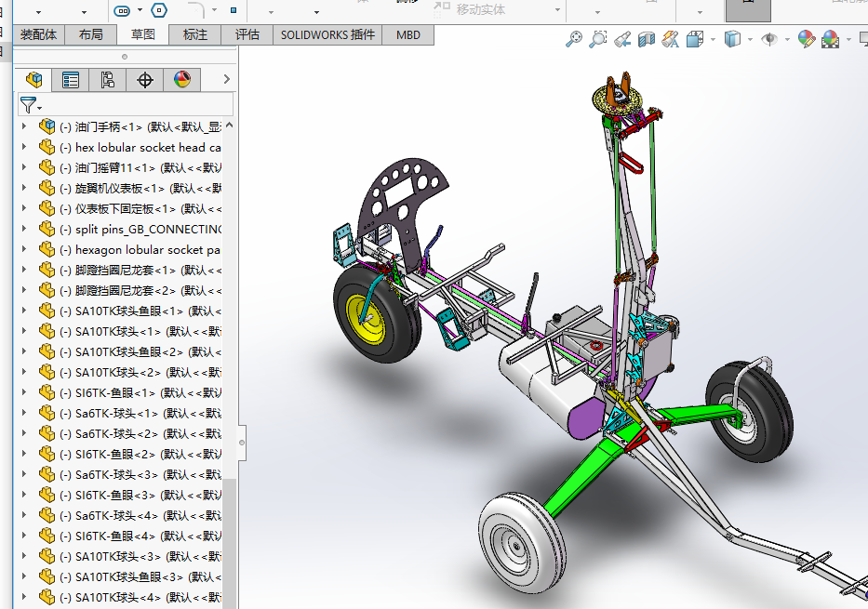Open the DisplayManager color sphere tab
The image size is (868, 609).
tap(182, 80)
